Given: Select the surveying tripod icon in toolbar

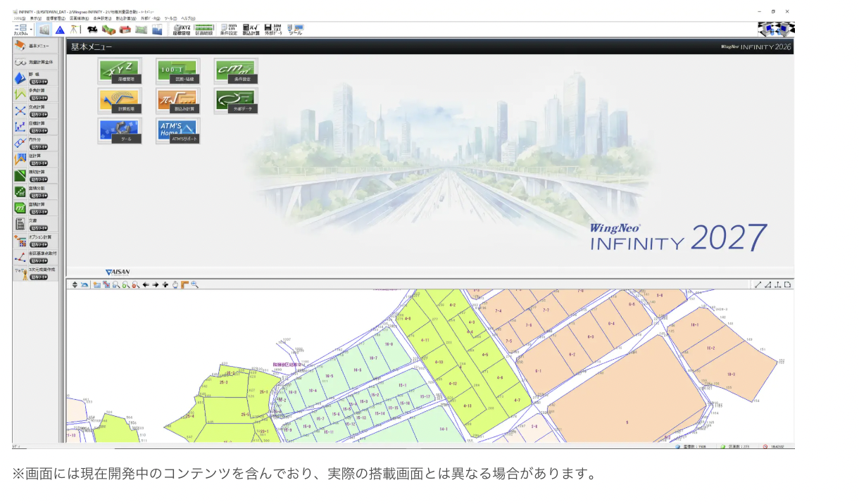Looking at the screenshot, I should coord(75,30).
